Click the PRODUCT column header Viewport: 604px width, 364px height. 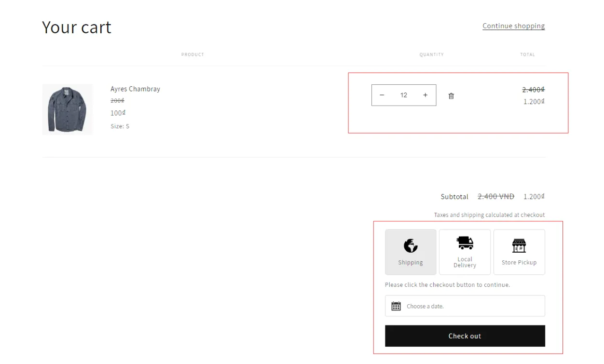tap(192, 55)
